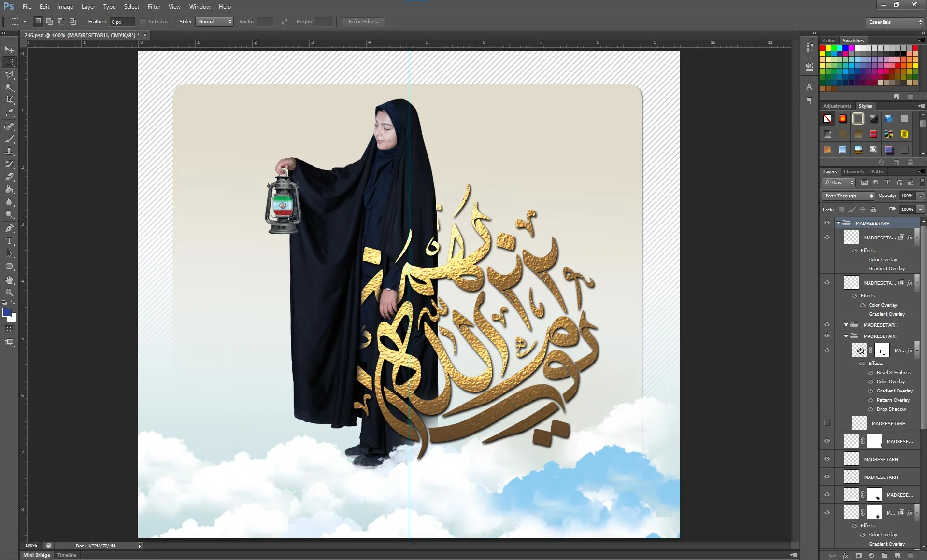927x560 pixels.
Task: Open the layer Kind filter dropdown
Action: coord(839,182)
